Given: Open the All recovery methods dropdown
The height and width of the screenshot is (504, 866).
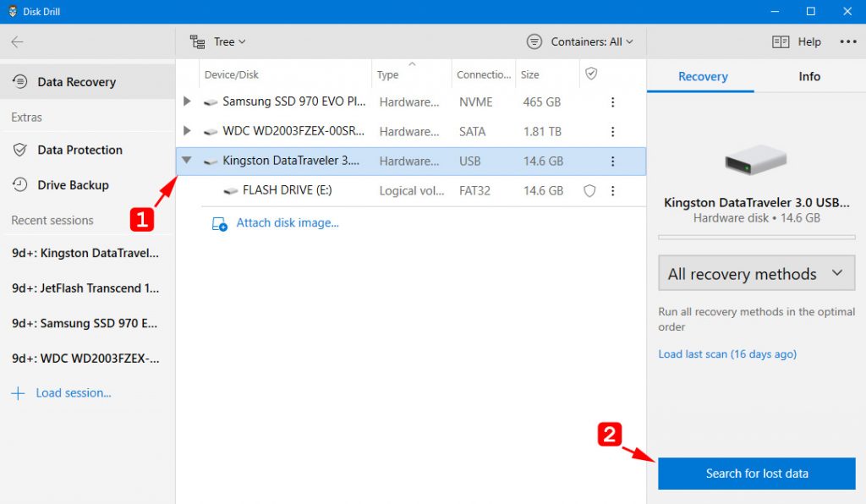Looking at the screenshot, I should pos(755,273).
